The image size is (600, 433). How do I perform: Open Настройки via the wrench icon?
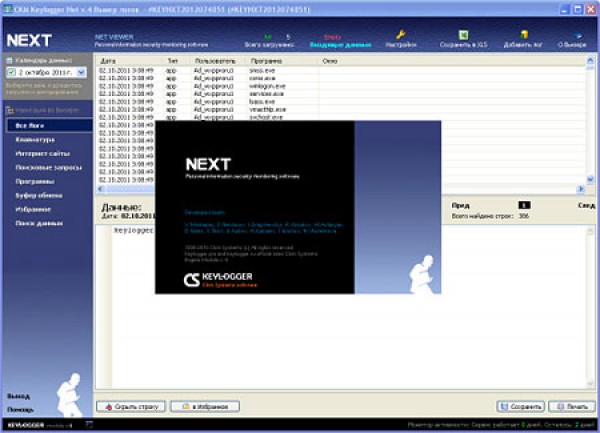(401, 35)
